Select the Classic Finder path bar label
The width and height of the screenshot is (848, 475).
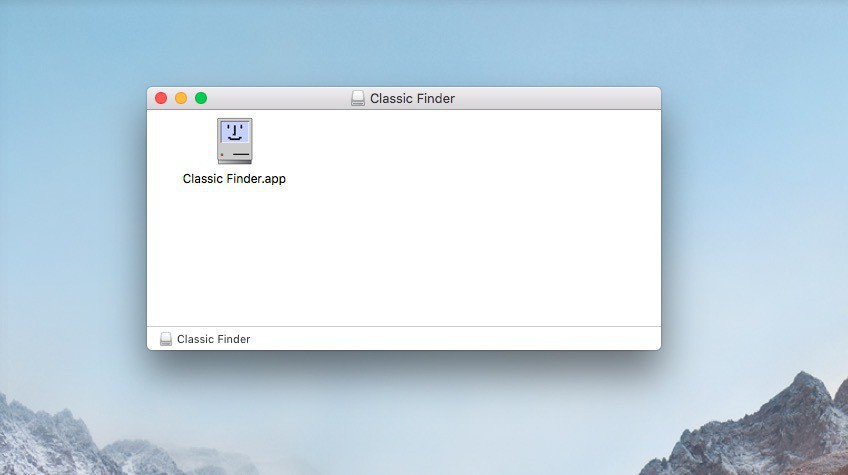tap(214, 339)
